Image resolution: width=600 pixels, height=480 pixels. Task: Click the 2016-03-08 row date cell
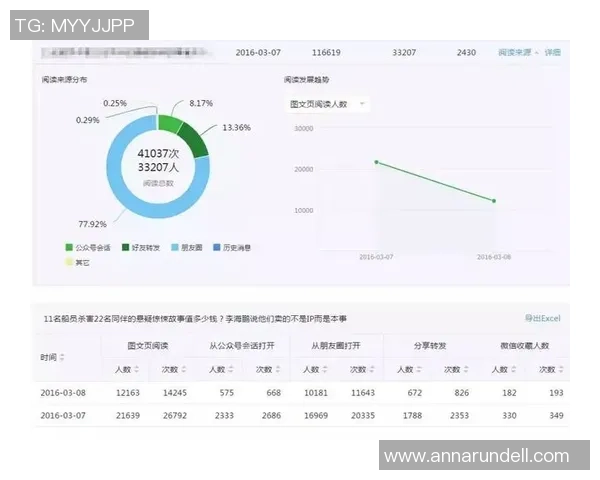[x=63, y=393]
